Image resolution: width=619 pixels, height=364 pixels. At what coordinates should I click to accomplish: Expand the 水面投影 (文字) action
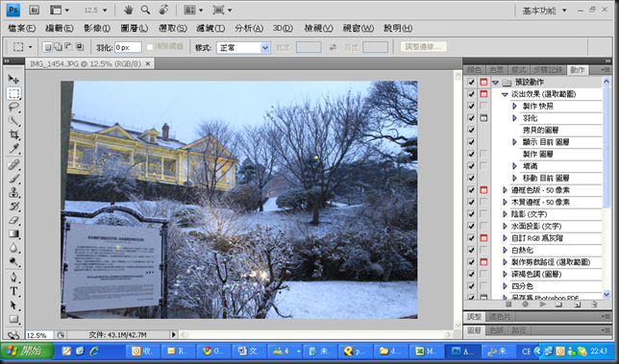pos(505,226)
